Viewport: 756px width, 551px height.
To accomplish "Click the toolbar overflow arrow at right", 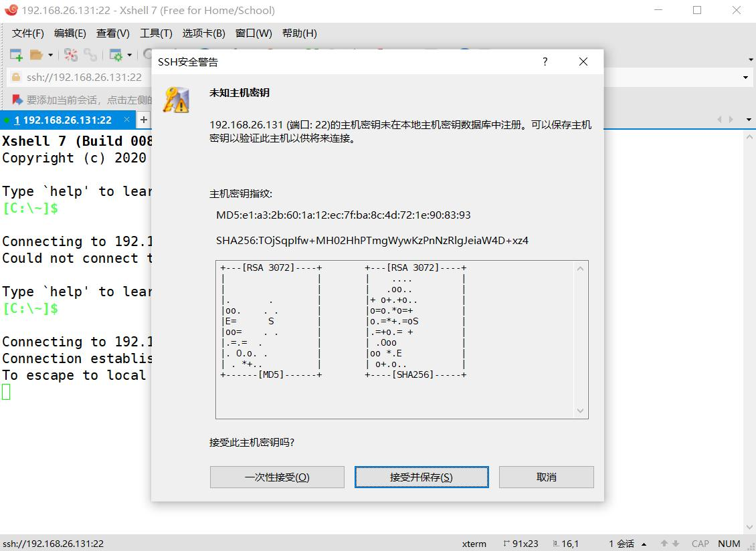I will tap(751, 60).
